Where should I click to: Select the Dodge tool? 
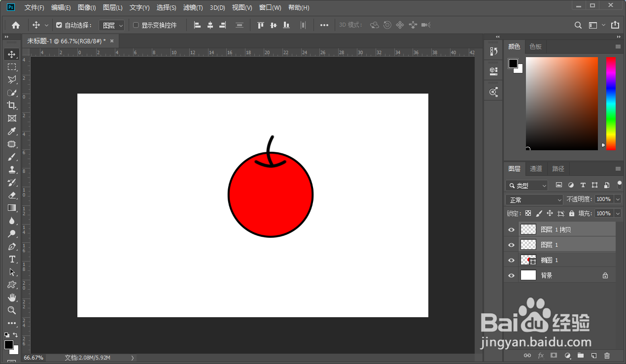point(12,233)
